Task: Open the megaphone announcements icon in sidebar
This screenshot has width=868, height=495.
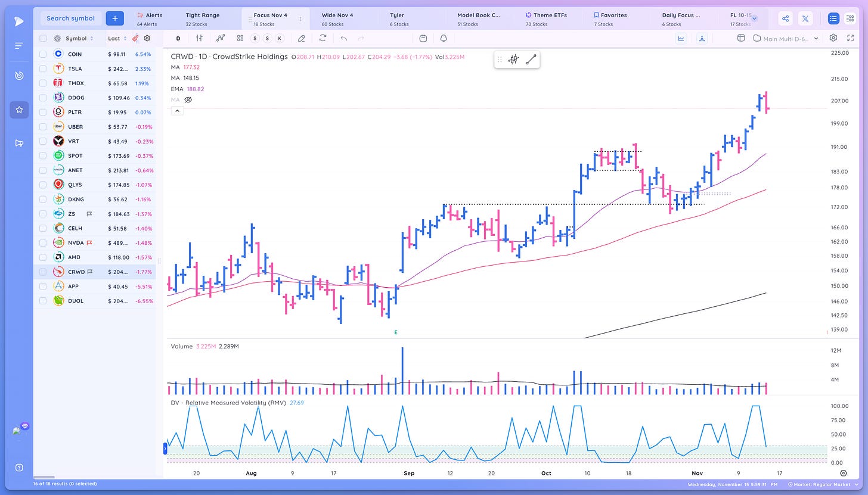Action: coord(19,143)
